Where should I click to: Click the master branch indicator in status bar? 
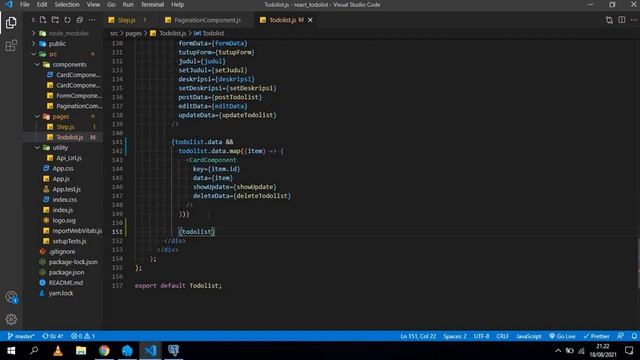[21, 336]
